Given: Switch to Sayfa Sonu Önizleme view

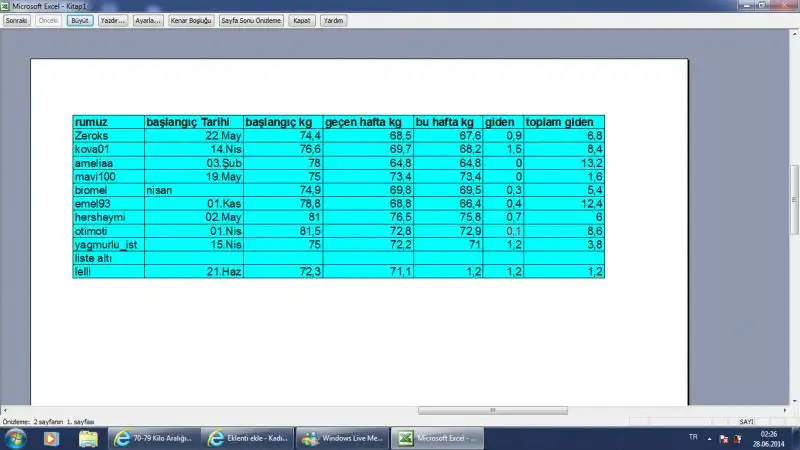Looking at the screenshot, I should click(x=252, y=20).
